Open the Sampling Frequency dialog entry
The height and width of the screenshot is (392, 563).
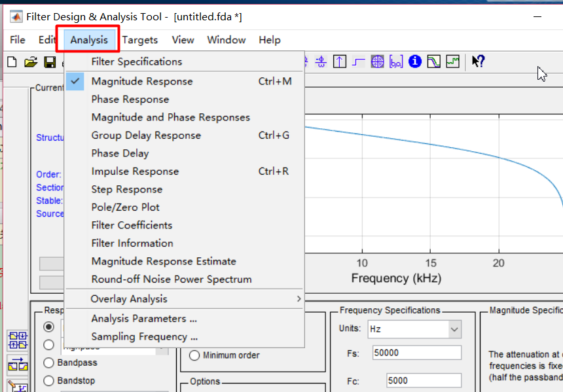coord(185,337)
